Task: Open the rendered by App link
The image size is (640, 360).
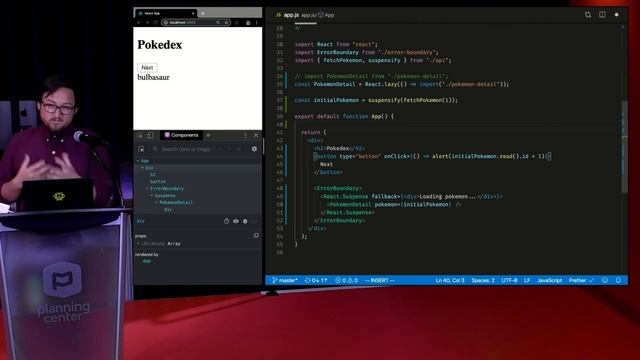Action: [147, 261]
